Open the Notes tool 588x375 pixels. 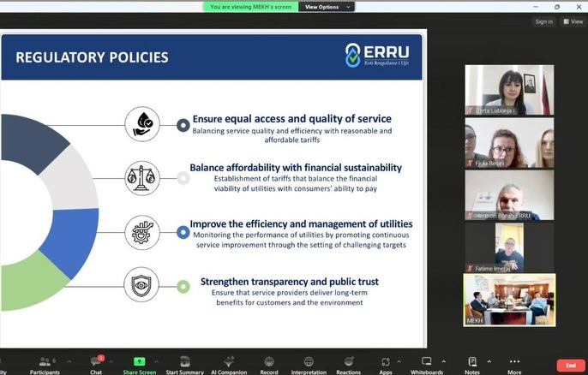[x=472, y=364]
